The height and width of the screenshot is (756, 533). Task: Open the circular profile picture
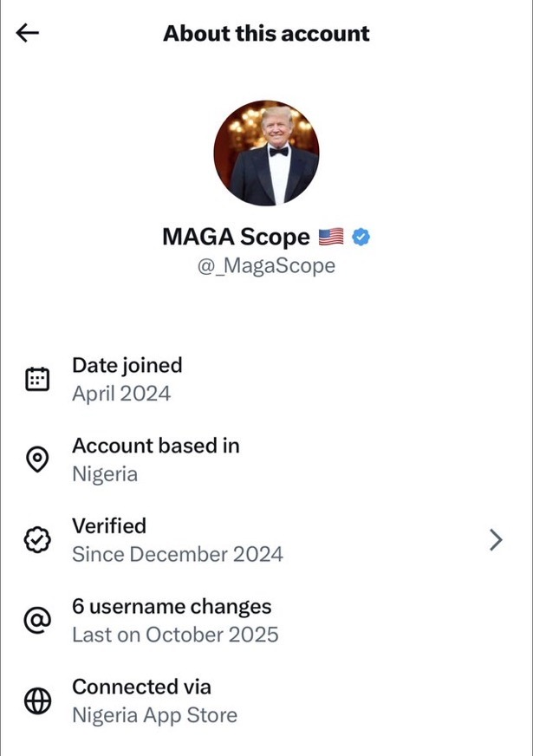pyautogui.click(x=266, y=151)
